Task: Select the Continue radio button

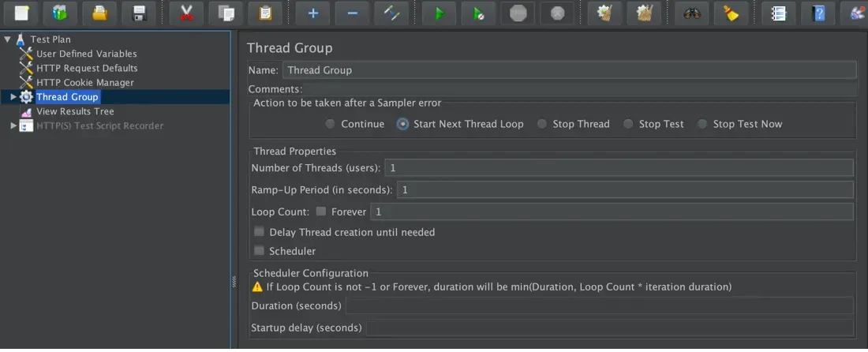Action: (x=331, y=124)
